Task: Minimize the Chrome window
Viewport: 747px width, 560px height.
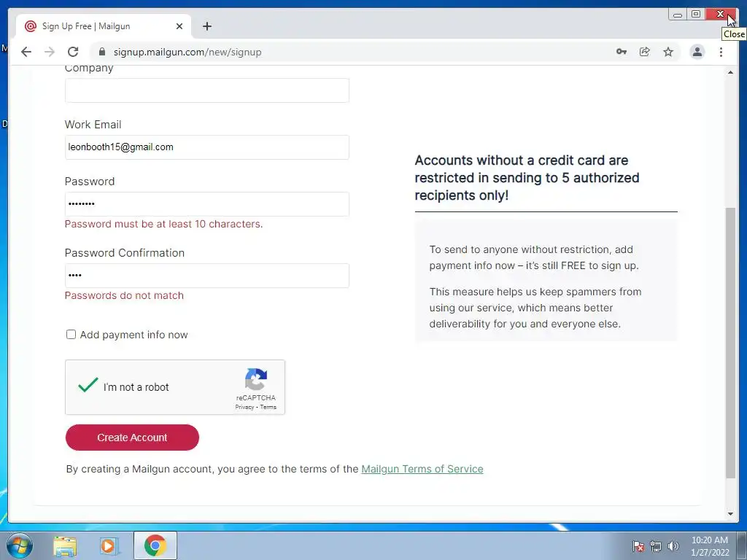Action: tap(677, 15)
